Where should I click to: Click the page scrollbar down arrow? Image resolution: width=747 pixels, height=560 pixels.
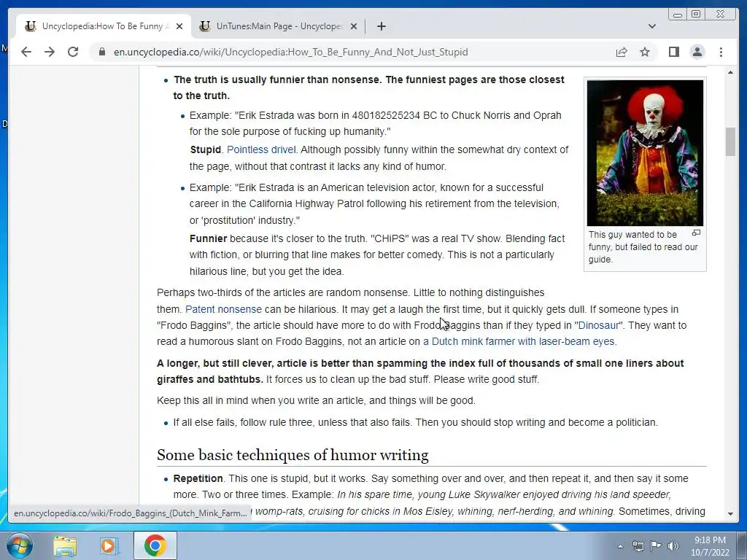click(x=730, y=514)
